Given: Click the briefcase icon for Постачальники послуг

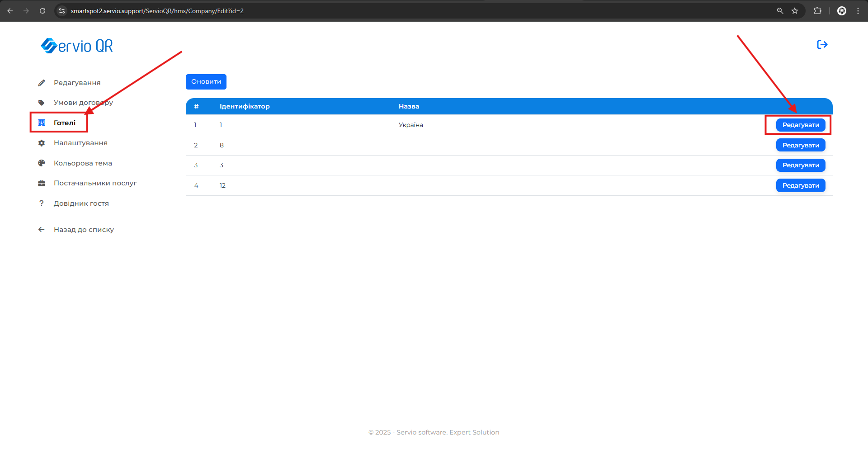Looking at the screenshot, I should click(42, 183).
